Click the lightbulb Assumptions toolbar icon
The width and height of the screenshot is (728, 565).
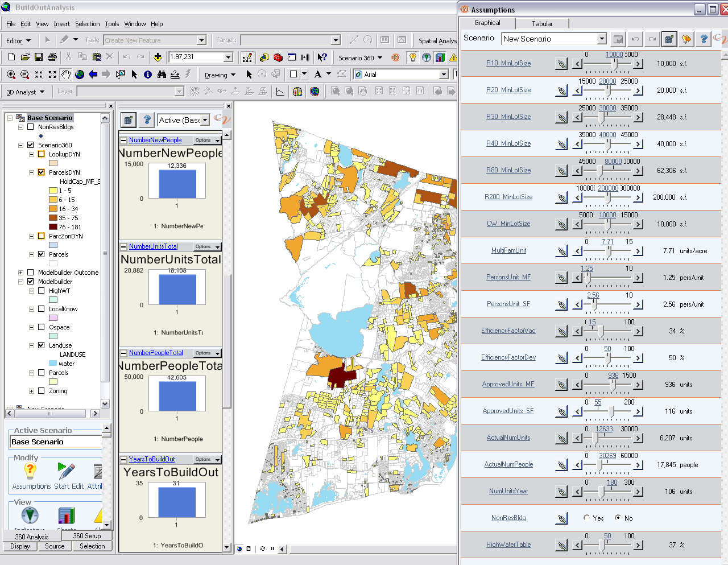[x=413, y=57]
